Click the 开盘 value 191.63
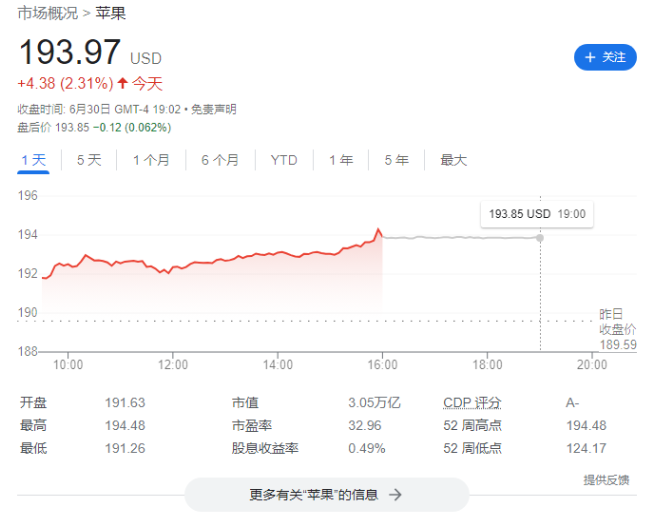Screen dimensions: 656x522 pyautogui.click(x=125, y=403)
